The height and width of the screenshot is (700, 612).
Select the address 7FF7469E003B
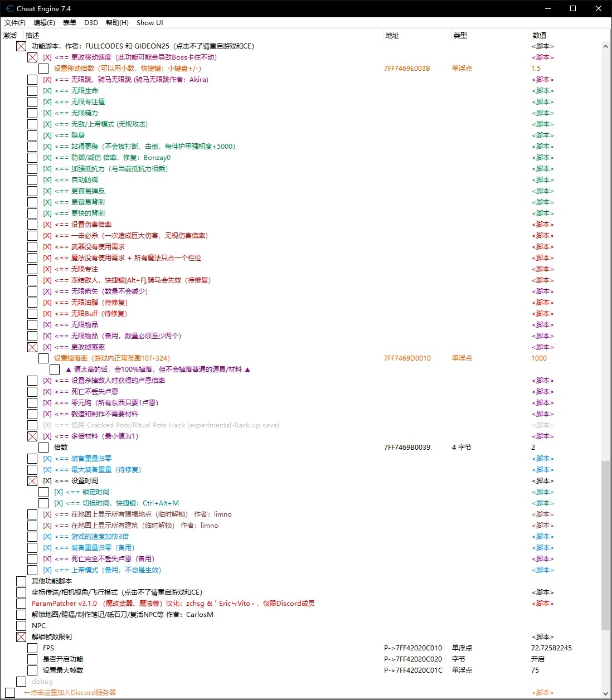click(x=407, y=69)
